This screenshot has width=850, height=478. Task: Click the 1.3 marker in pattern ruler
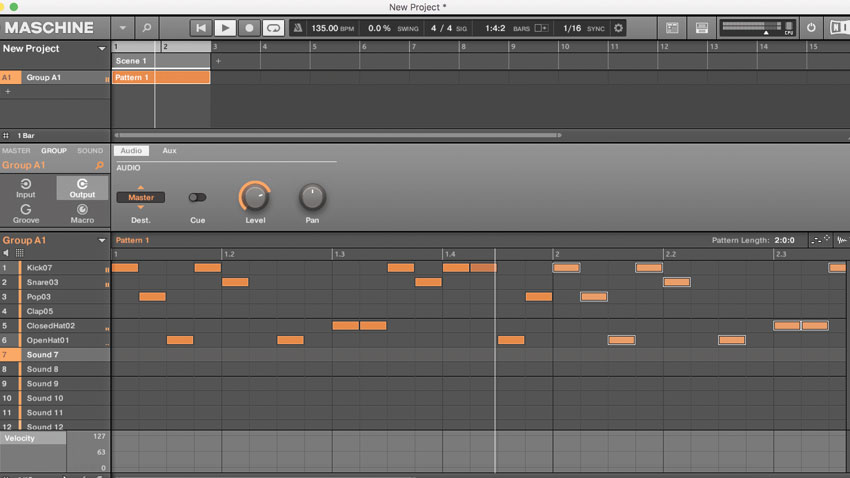pos(339,254)
